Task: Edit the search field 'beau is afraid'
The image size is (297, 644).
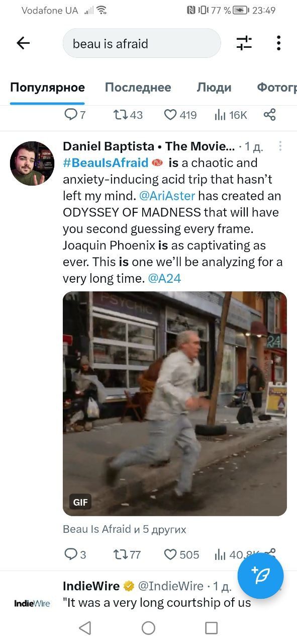Action: click(142, 43)
